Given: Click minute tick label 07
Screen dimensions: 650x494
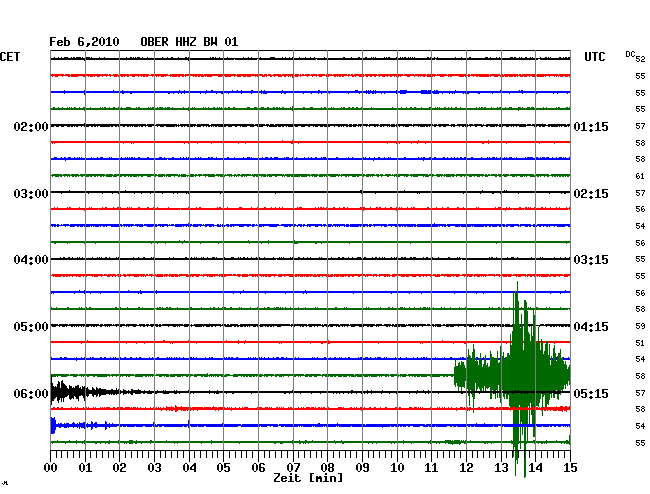Looking at the screenshot, I should [293, 468].
